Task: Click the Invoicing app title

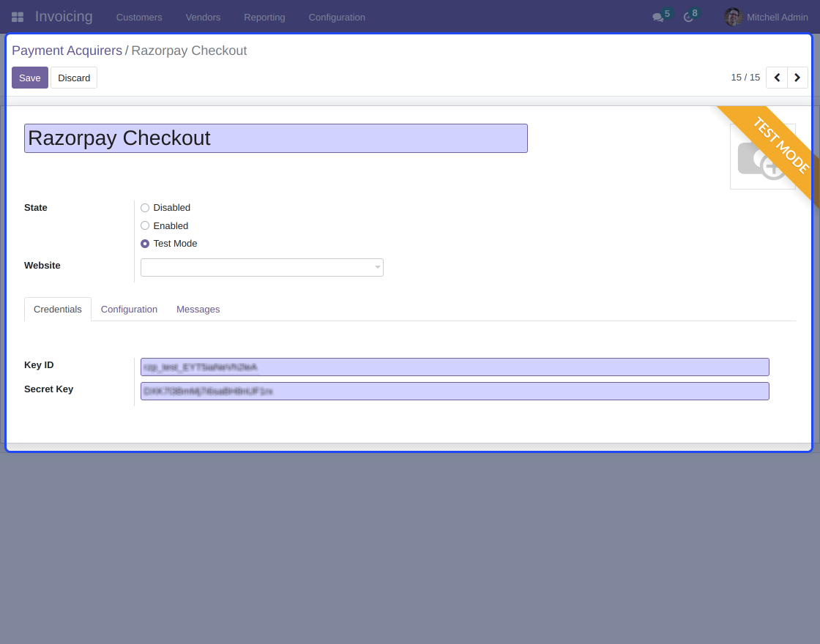Action: [64, 17]
